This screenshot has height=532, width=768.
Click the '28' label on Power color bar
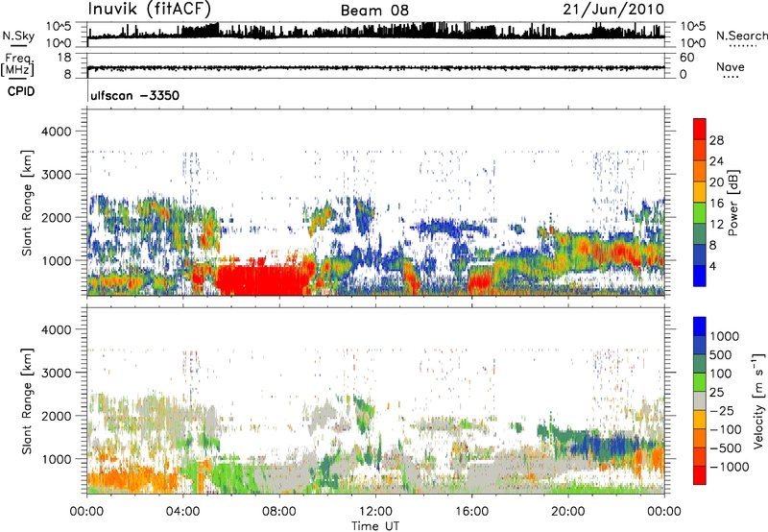coord(716,140)
